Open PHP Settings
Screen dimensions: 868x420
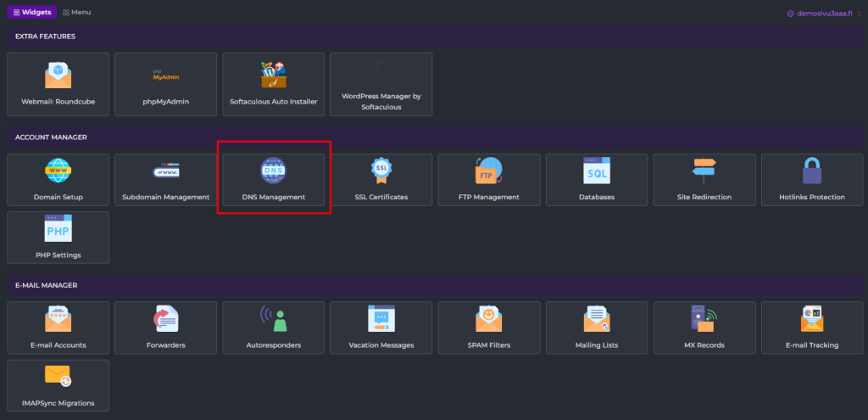(58, 238)
